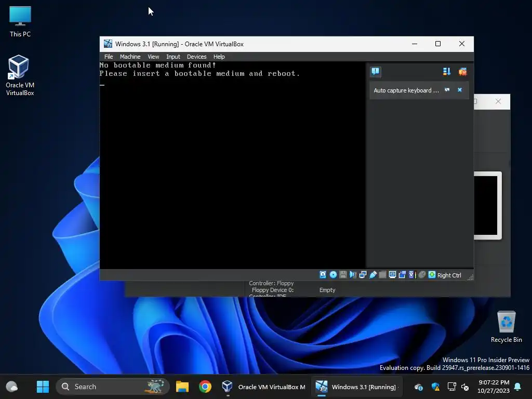Open This PC desktop icon
The width and height of the screenshot is (532, 399).
coord(20,22)
